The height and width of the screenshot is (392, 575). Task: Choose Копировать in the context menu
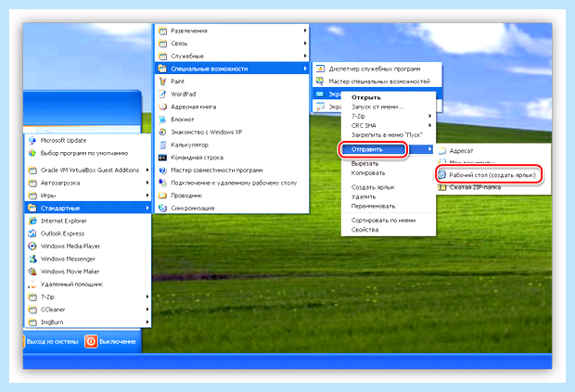pyautogui.click(x=368, y=173)
